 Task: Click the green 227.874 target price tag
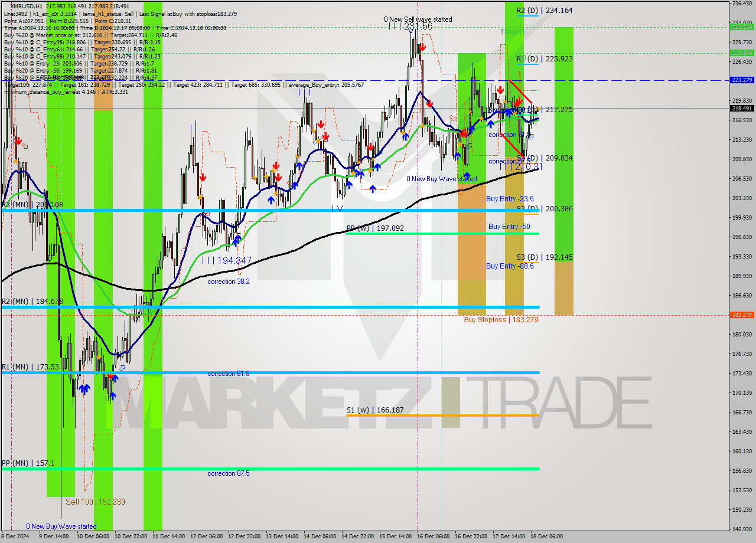click(x=742, y=53)
